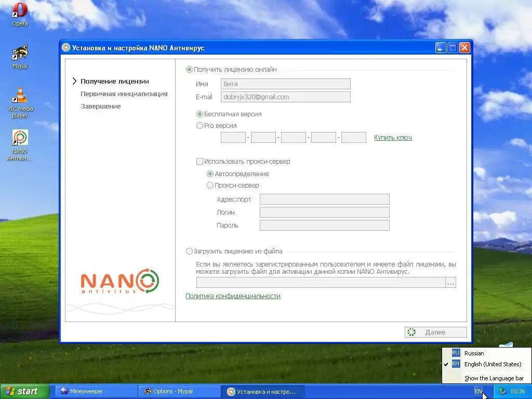Click the Далее button
Image resolution: width=532 pixels, height=399 pixels.
click(436, 332)
